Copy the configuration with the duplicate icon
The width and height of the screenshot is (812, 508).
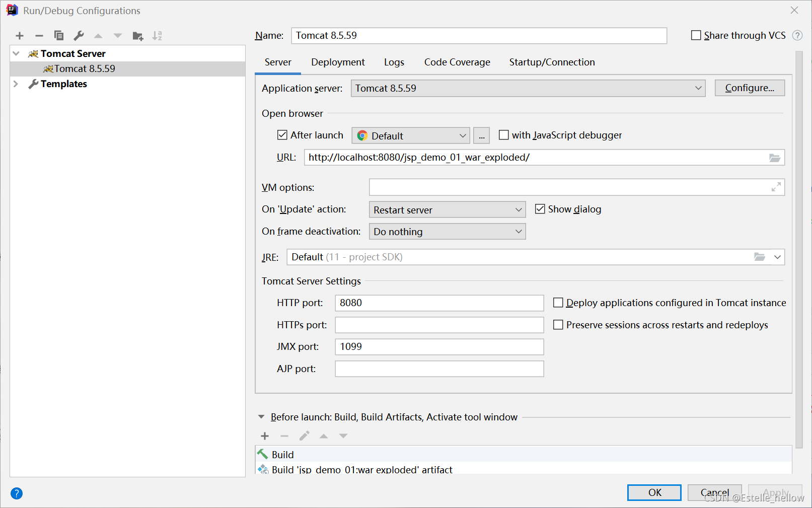pos(59,36)
